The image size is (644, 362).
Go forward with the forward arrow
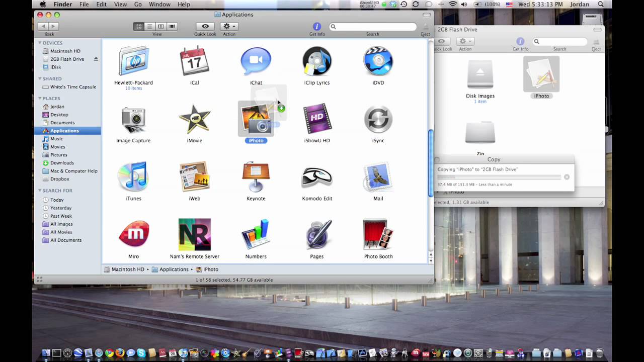pos(54,26)
